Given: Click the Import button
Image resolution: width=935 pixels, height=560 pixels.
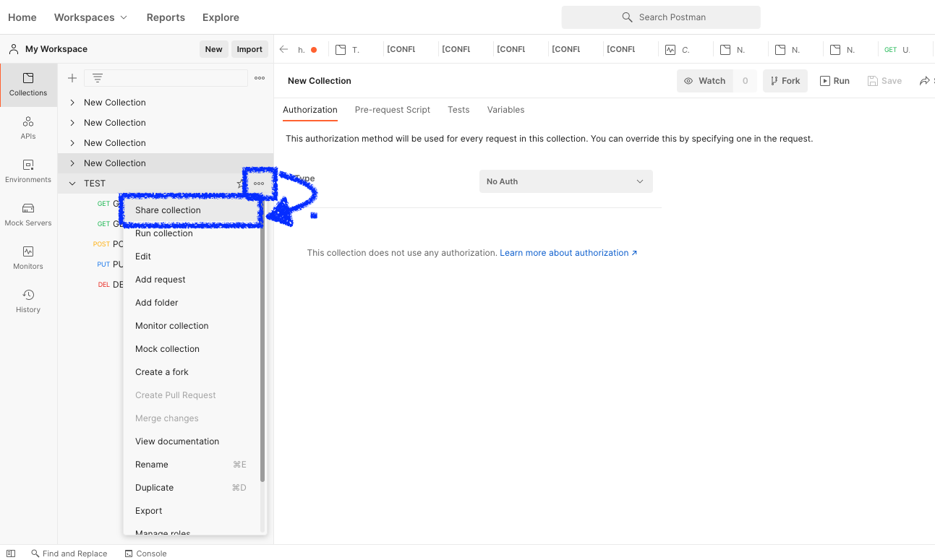Looking at the screenshot, I should tap(249, 49).
